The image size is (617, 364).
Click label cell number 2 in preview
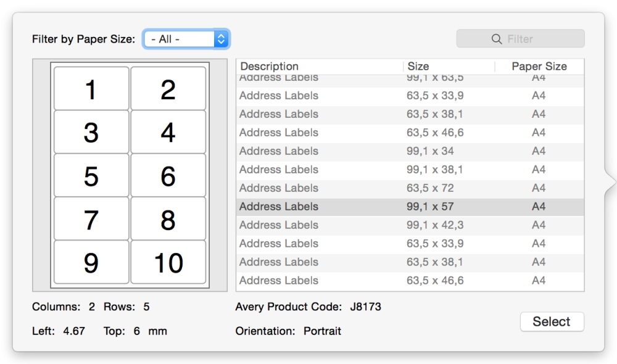pos(168,88)
